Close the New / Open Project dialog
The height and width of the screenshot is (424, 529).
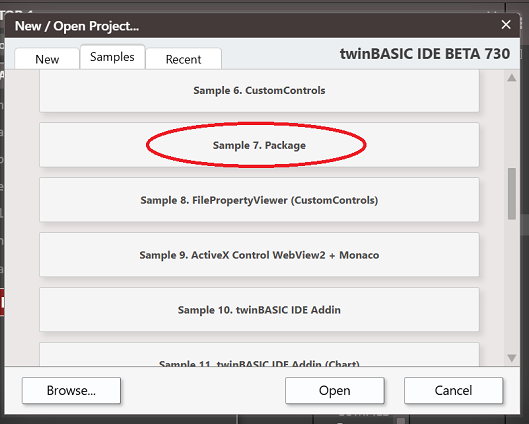[506, 25]
